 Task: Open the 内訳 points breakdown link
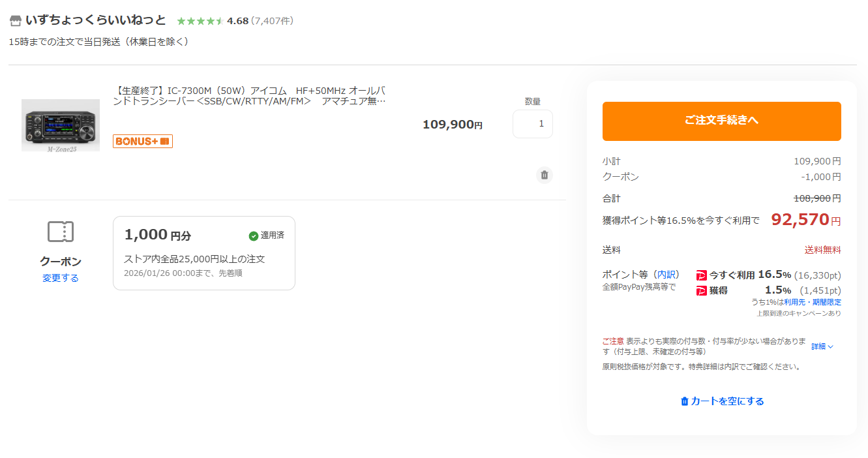[x=667, y=275]
